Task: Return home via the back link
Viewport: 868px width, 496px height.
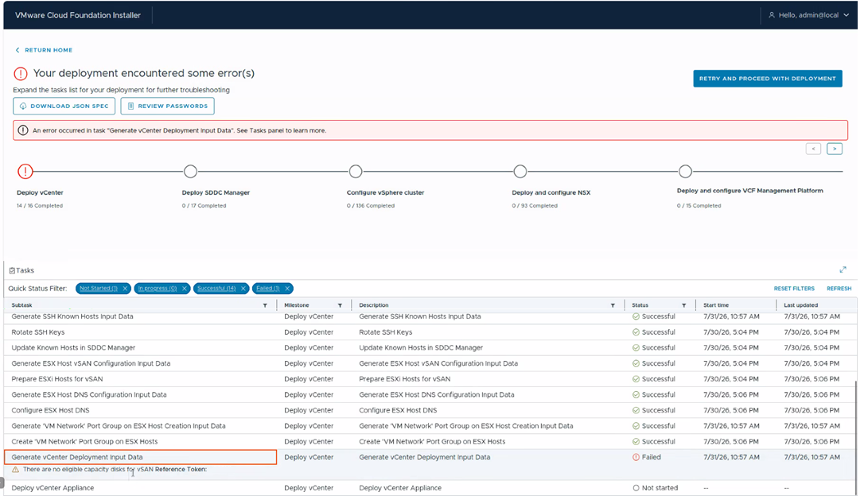Action: click(x=44, y=50)
